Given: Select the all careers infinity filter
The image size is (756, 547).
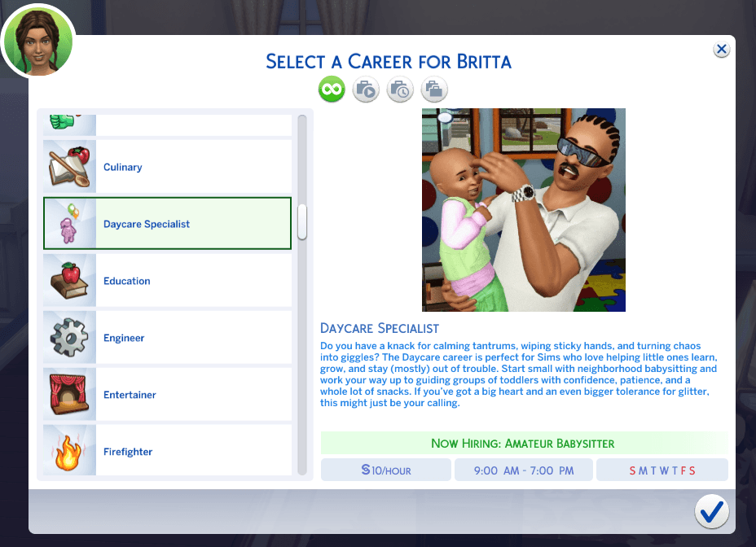Looking at the screenshot, I should click(x=332, y=90).
